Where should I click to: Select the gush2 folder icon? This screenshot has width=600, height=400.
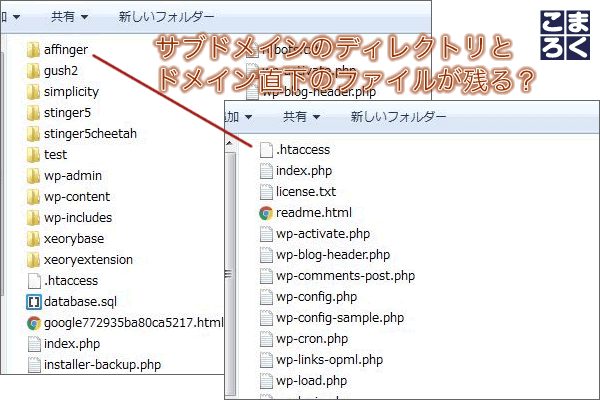tap(33, 71)
